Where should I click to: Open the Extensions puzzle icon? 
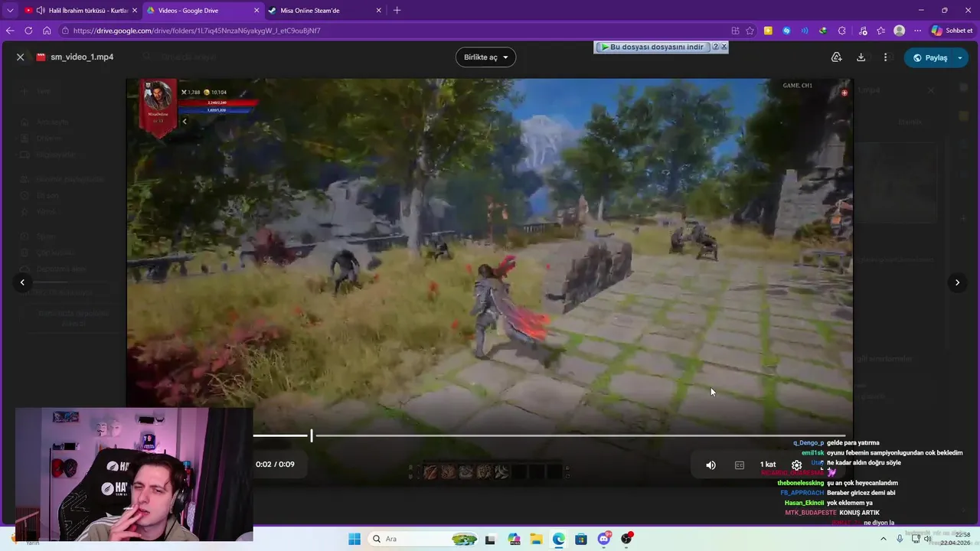click(842, 31)
